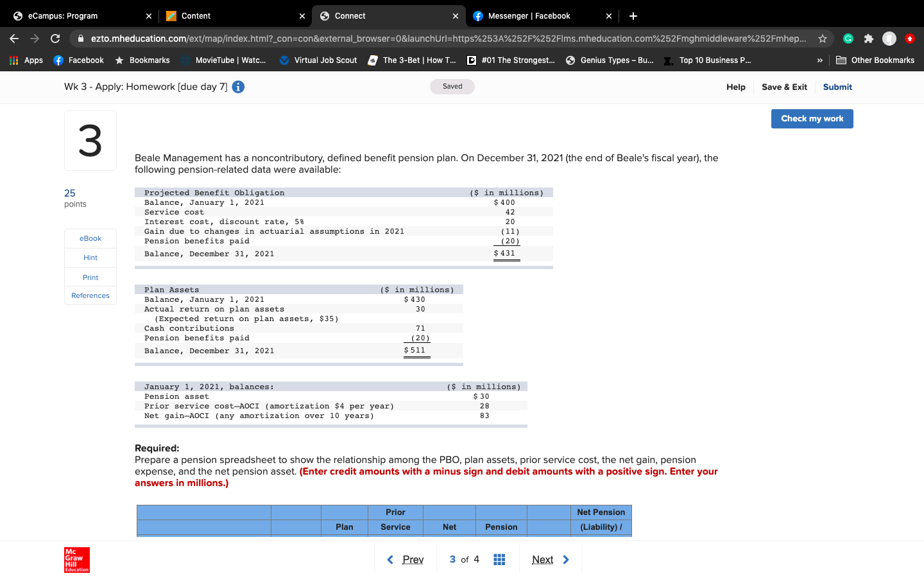Bookmark this page using the star icon
924x578 pixels.
(823, 39)
